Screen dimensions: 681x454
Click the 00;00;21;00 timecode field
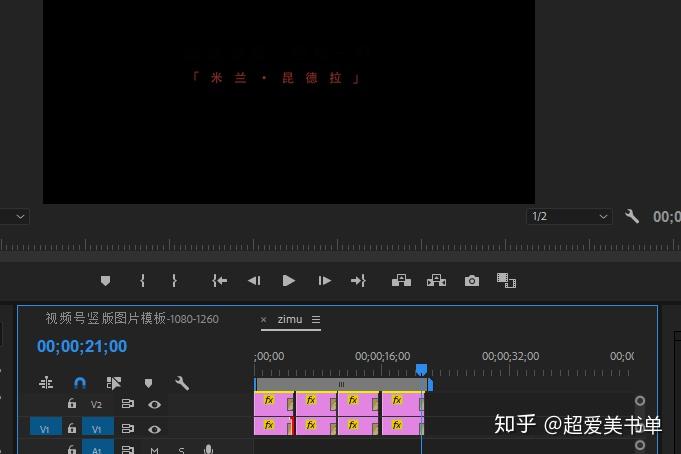tap(82, 346)
